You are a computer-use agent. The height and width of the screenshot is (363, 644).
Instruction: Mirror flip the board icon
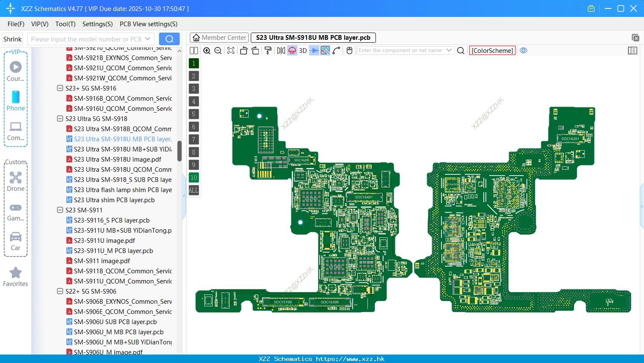[281, 51]
